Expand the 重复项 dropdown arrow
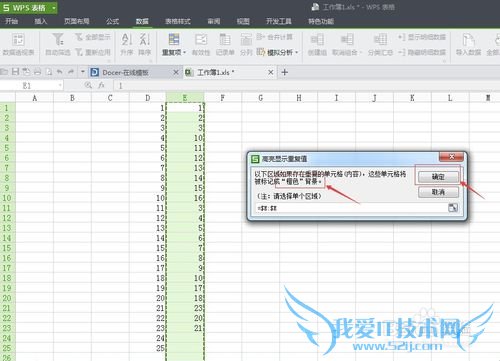The height and width of the screenshot is (361, 500). (x=184, y=52)
